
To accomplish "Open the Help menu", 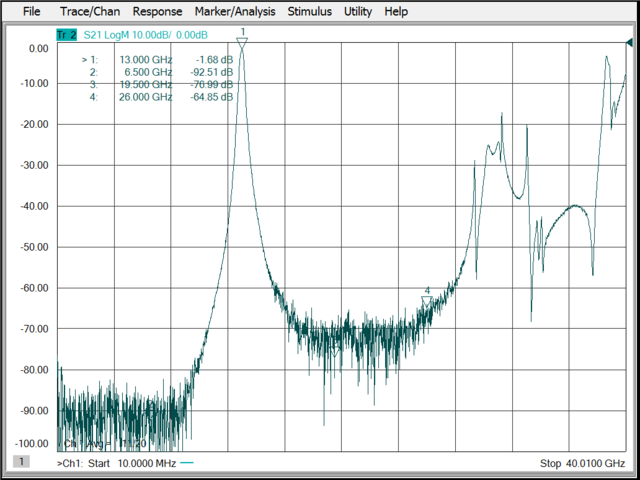I will click(x=396, y=11).
